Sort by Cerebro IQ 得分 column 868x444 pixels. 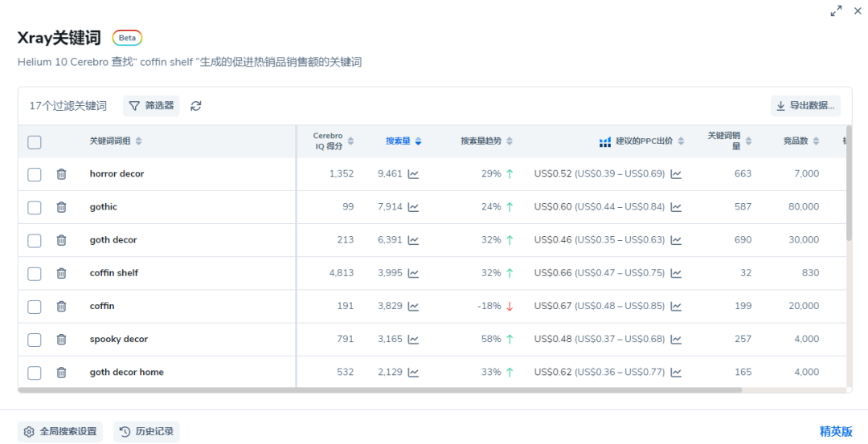pyautogui.click(x=333, y=141)
